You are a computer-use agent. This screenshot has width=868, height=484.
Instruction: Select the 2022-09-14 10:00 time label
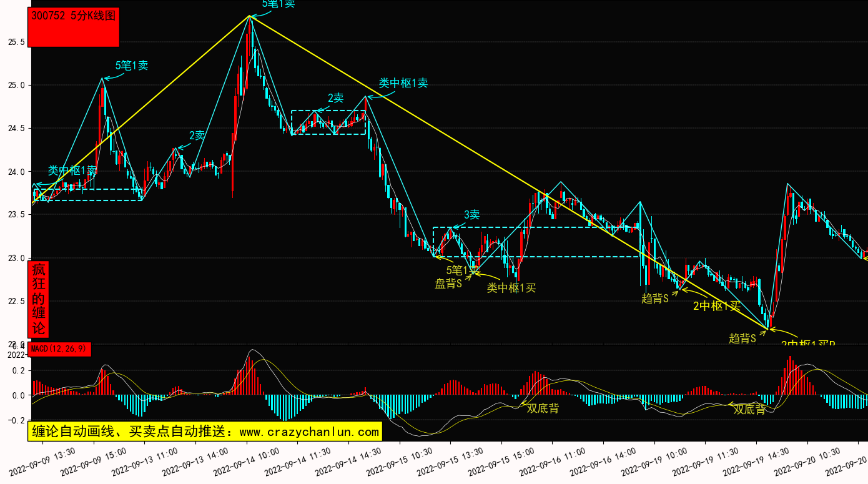click(x=247, y=460)
